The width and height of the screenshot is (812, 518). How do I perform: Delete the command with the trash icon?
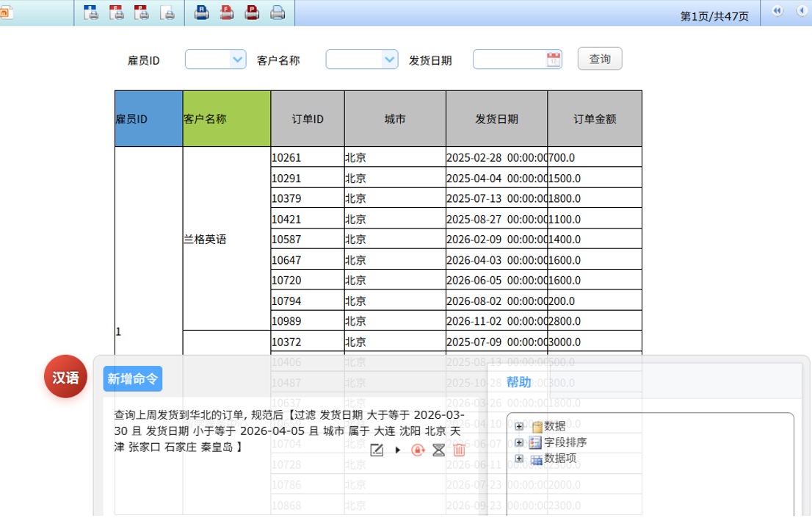(x=460, y=450)
